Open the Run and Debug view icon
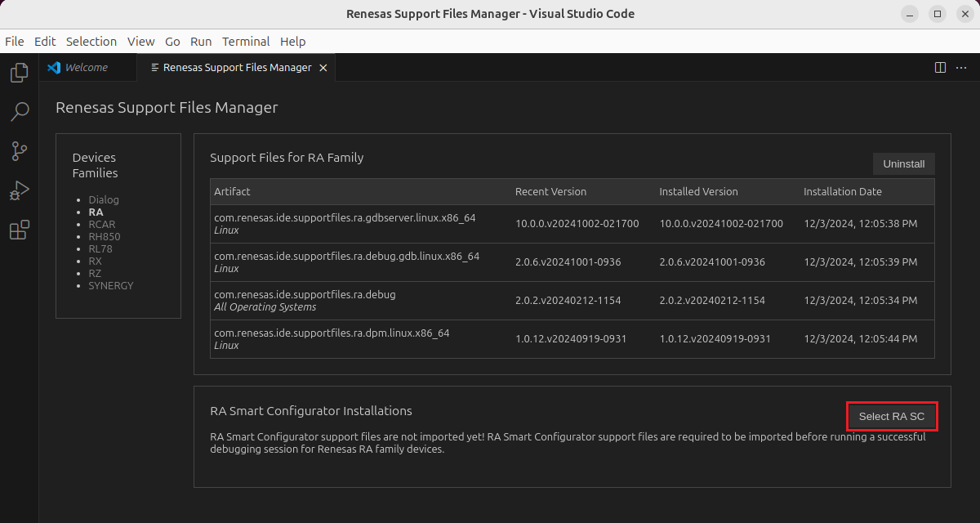 pyautogui.click(x=19, y=190)
